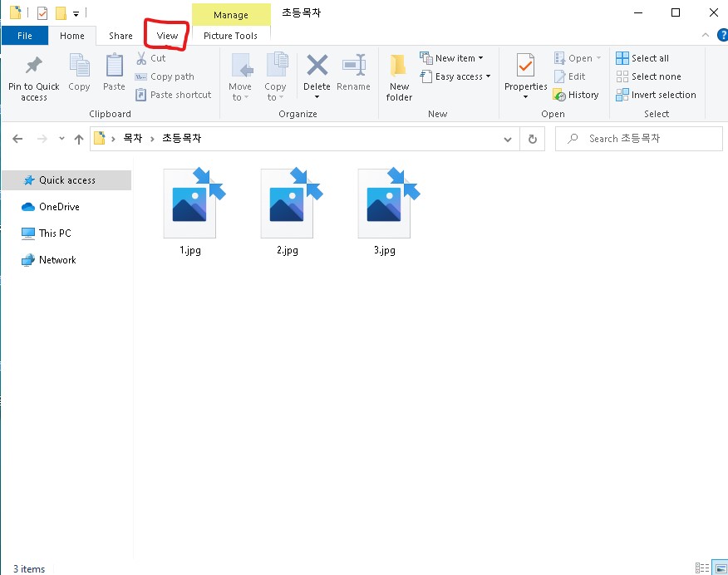The image size is (728, 575).
Task: Click quick access toolbar New folder icon
Action: [61, 13]
